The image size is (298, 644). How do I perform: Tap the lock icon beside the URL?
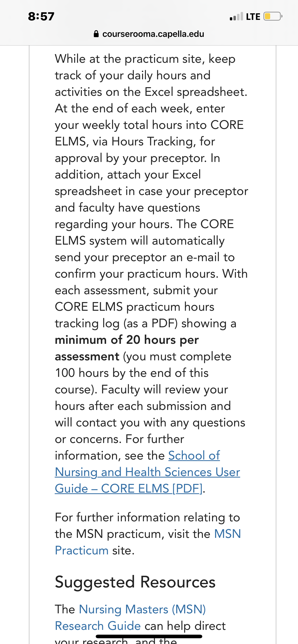pos(96,34)
